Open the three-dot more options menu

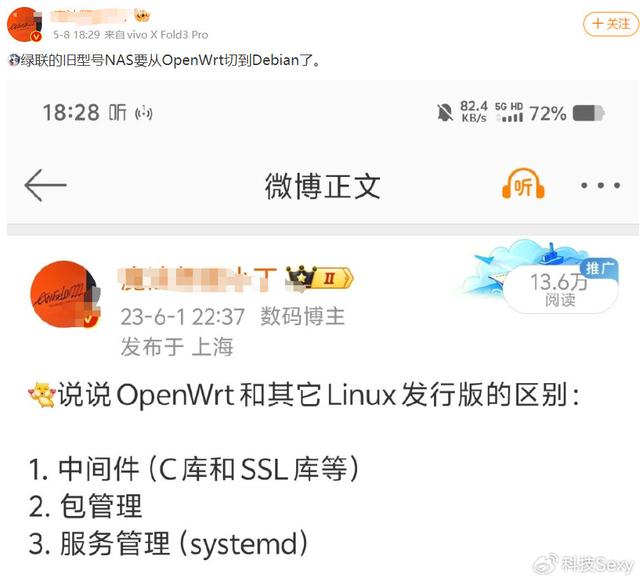(x=600, y=185)
